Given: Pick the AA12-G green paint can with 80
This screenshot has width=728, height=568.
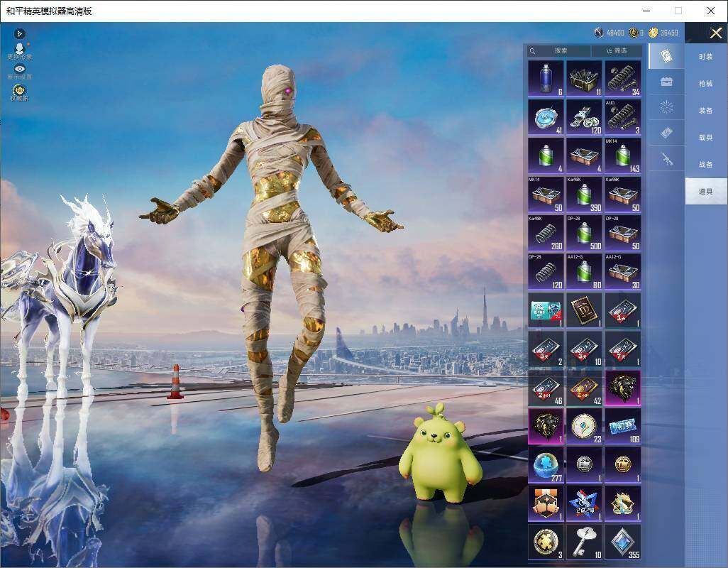Looking at the screenshot, I should 585,272.
